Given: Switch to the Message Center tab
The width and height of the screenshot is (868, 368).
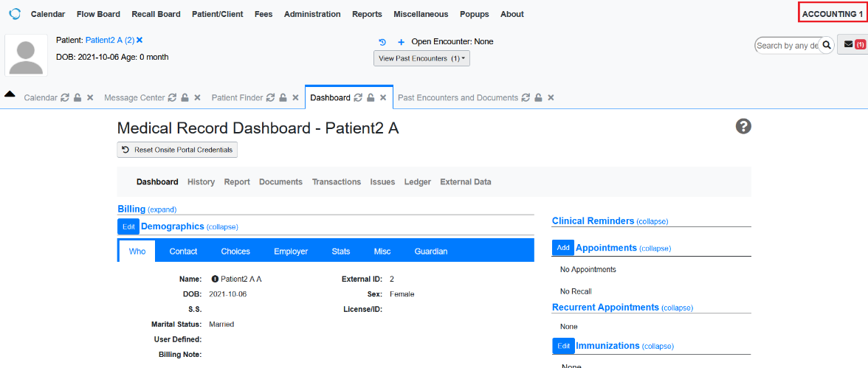Looking at the screenshot, I should tap(134, 98).
